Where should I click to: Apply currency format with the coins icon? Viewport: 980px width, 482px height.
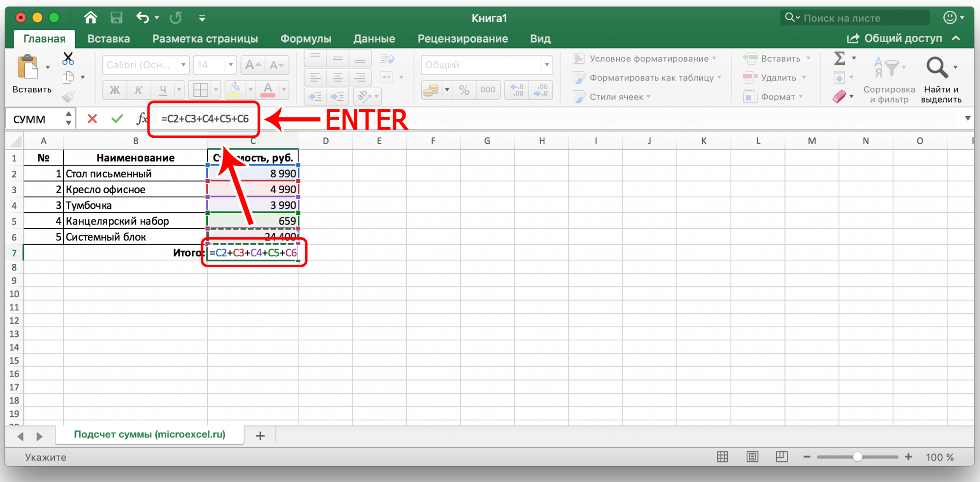click(x=431, y=90)
